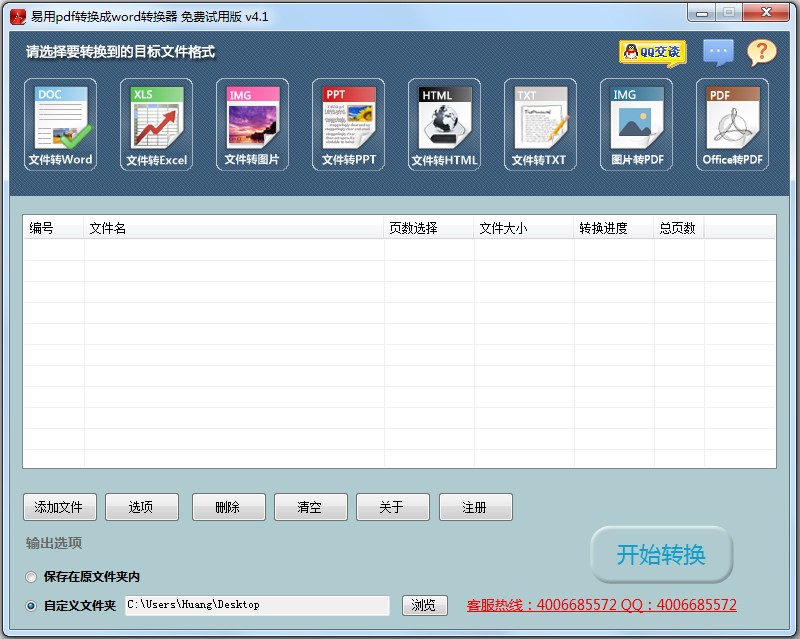Choose the Office转PDF conversion mode
Image resolution: width=800 pixels, height=639 pixels.
coord(732,124)
